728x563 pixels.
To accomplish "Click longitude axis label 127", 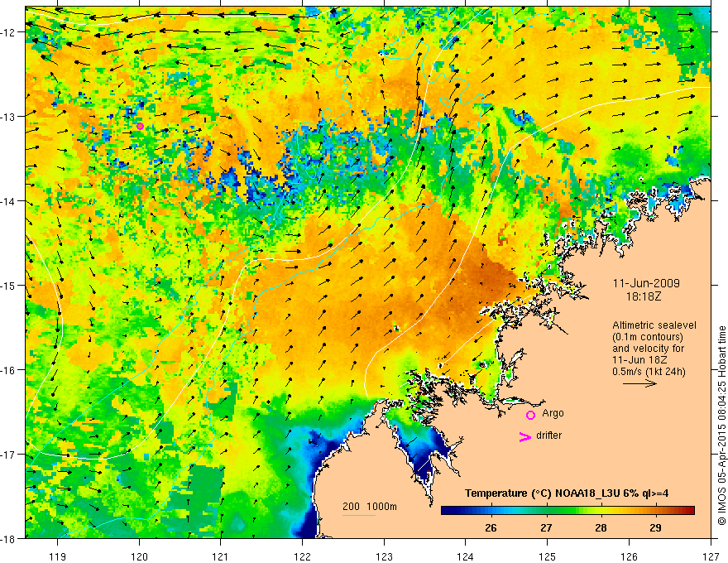I will click(x=711, y=556).
